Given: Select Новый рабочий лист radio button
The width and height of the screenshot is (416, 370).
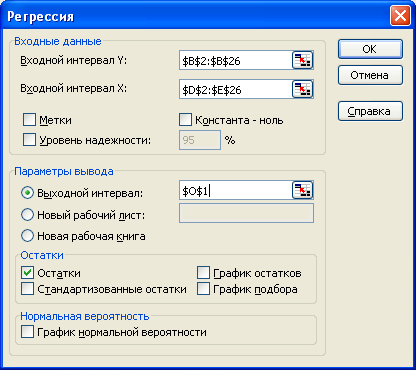Looking at the screenshot, I should click(27, 215).
